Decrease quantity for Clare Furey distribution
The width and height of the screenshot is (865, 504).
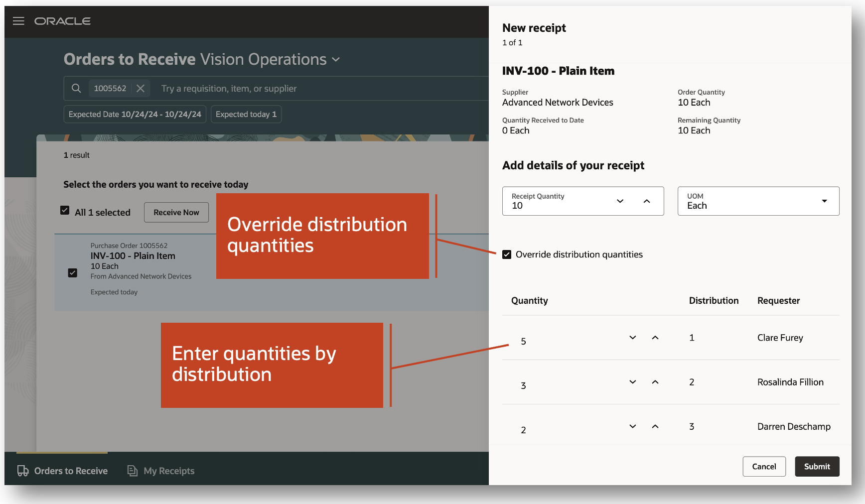pyautogui.click(x=633, y=338)
